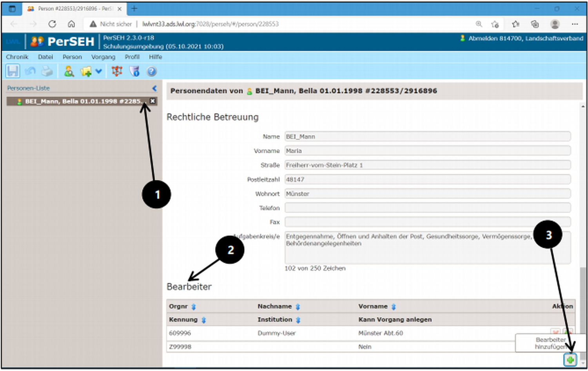This screenshot has height=371, width=588.
Task: Open person search with magnifier icon
Action: click(x=69, y=71)
